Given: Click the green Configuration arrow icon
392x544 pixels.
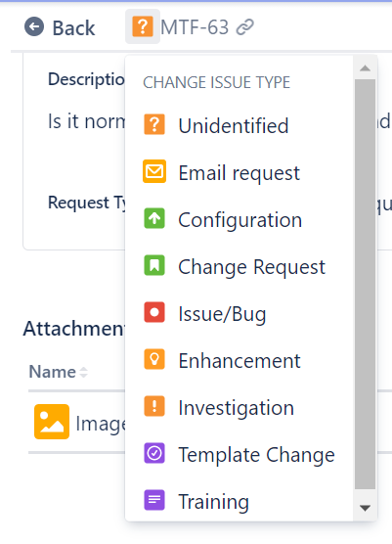Looking at the screenshot, I should [154, 218].
